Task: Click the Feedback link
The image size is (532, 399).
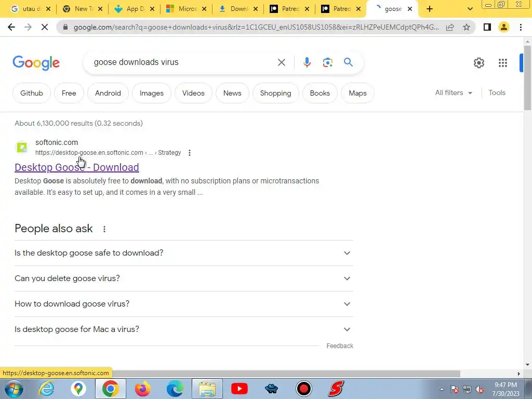Action: pos(340,346)
